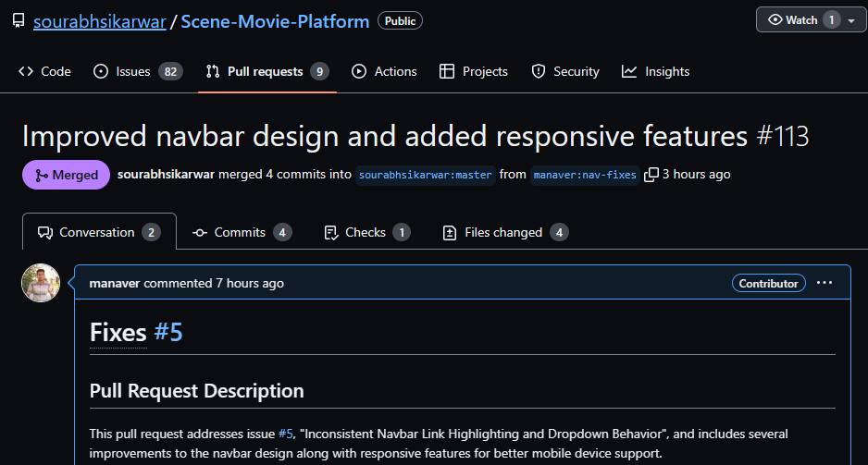Click the Security shield icon
Image resolution: width=868 pixels, height=465 pixels.
[538, 71]
